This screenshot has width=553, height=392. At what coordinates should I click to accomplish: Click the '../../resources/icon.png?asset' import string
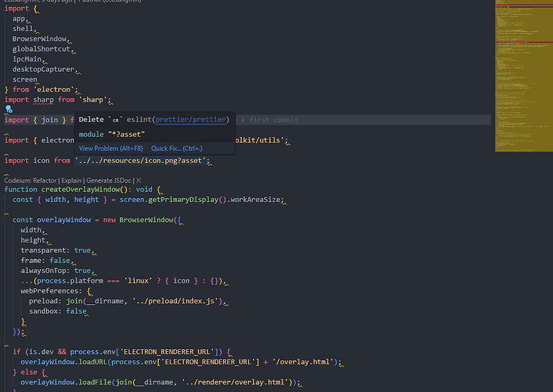tap(140, 160)
